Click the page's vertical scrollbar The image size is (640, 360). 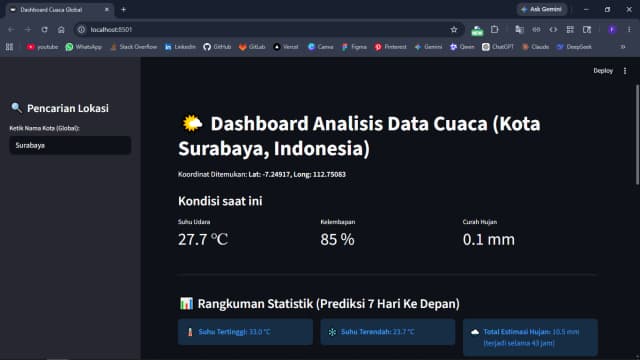pyautogui.click(x=637, y=135)
